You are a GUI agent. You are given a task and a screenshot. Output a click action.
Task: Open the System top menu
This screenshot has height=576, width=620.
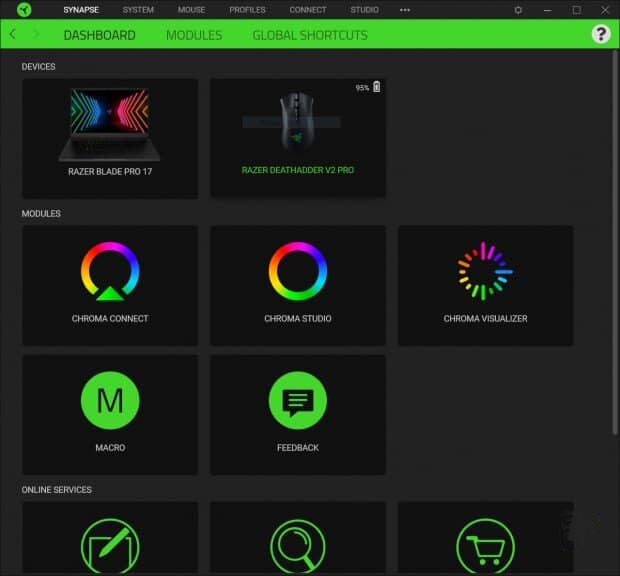point(138,10)
